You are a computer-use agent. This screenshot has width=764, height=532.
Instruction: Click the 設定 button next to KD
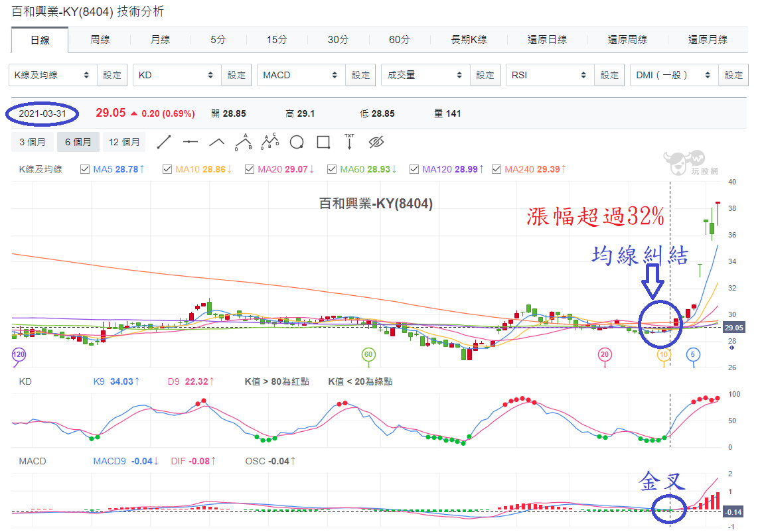tap(236, 75)
